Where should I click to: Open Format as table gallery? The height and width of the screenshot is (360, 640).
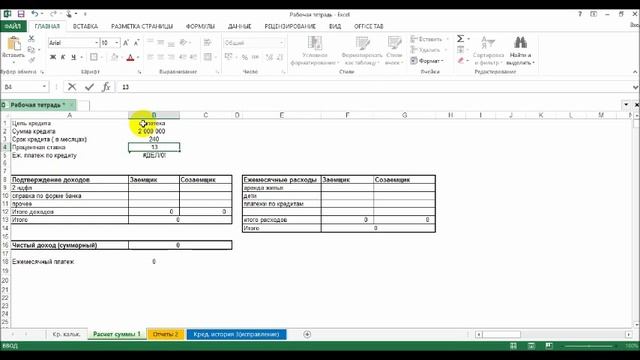point(362,51)
